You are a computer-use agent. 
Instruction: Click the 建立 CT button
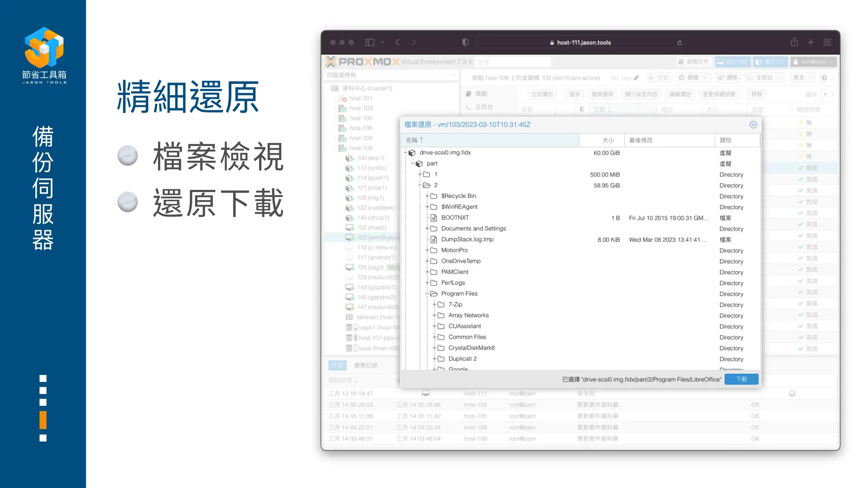click(770, 62)
